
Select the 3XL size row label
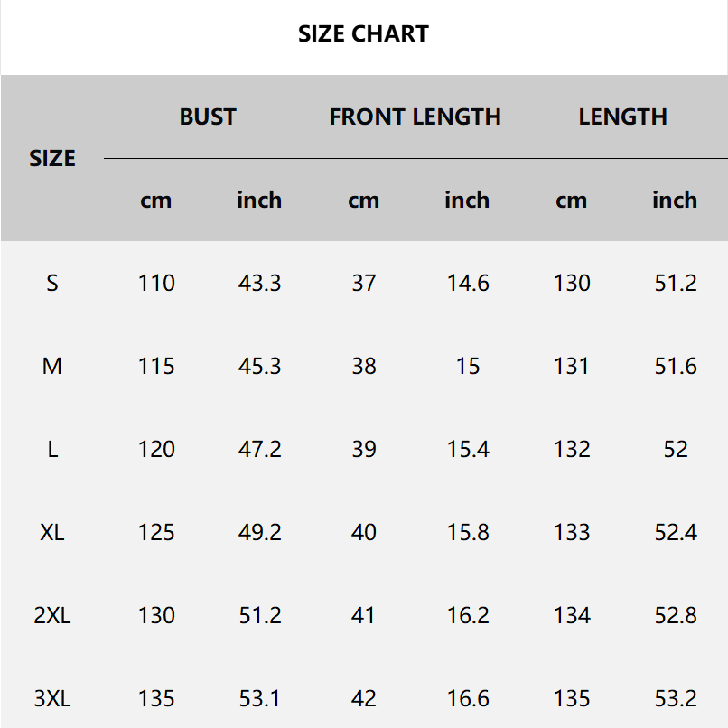(52, 698)
